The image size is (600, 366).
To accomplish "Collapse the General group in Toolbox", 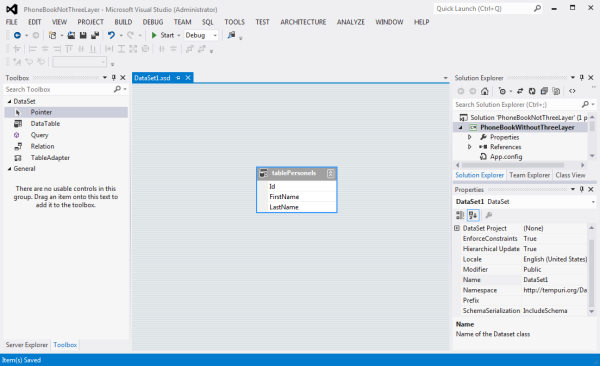I will [9, 169].
